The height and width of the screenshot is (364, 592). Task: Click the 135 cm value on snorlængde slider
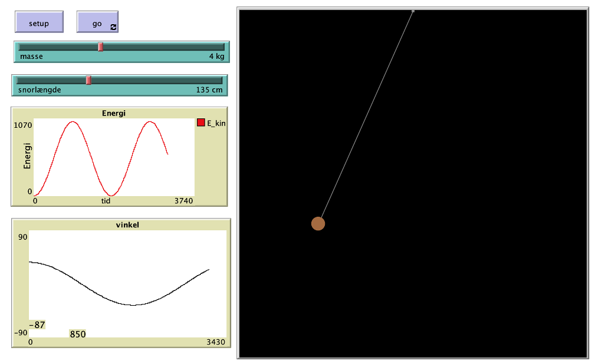tap(210, 90)
